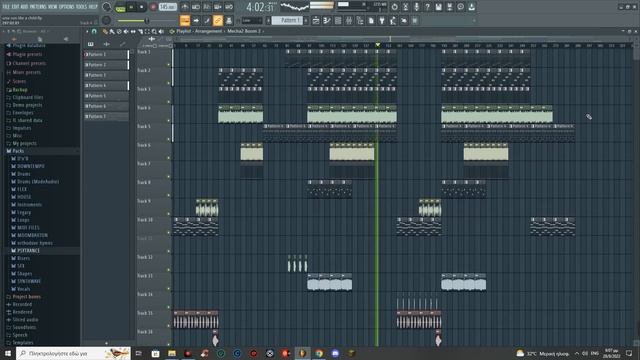Viewport: 640px width, 360px height.
Task: Open the snap dropdown showing Line
Action: click(251, 20)
